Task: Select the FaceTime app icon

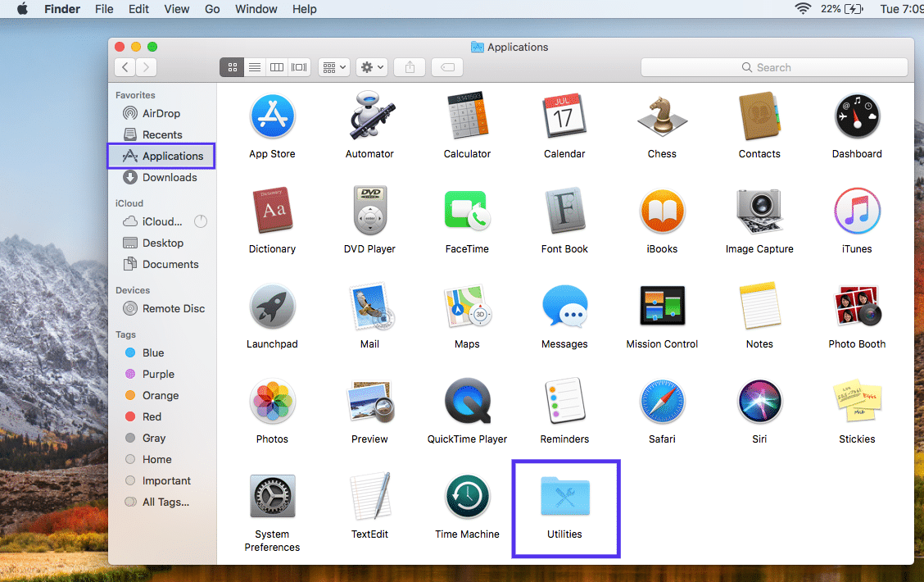Action: (467, 211)
